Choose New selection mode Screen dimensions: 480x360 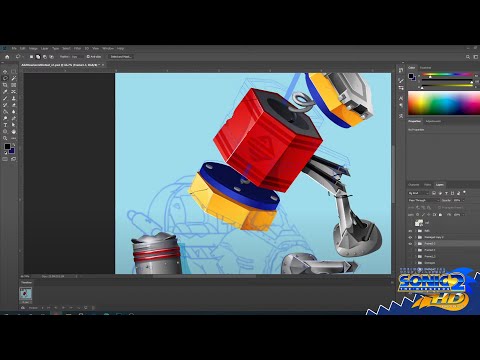31,57
